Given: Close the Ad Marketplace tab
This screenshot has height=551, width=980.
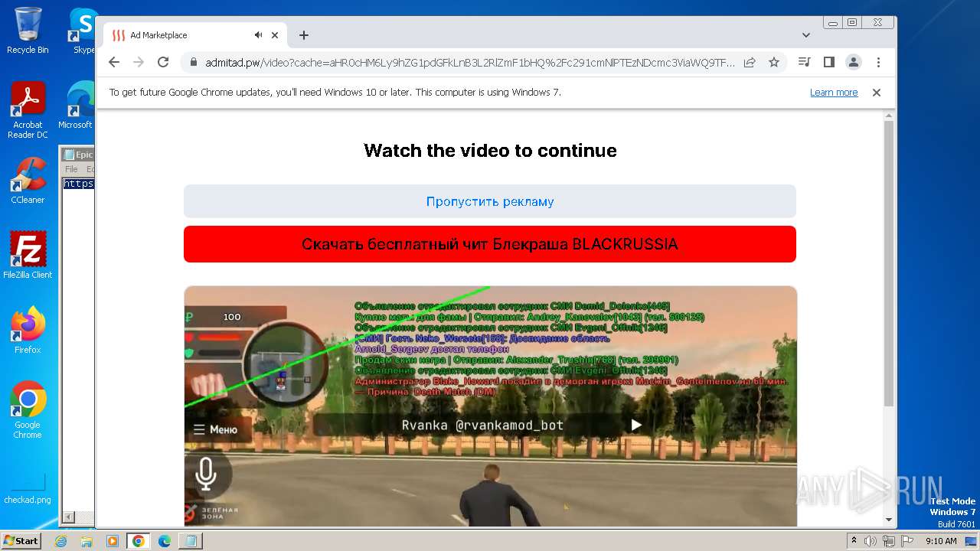Looking at the screenshot, I should (x=275, y=35).
